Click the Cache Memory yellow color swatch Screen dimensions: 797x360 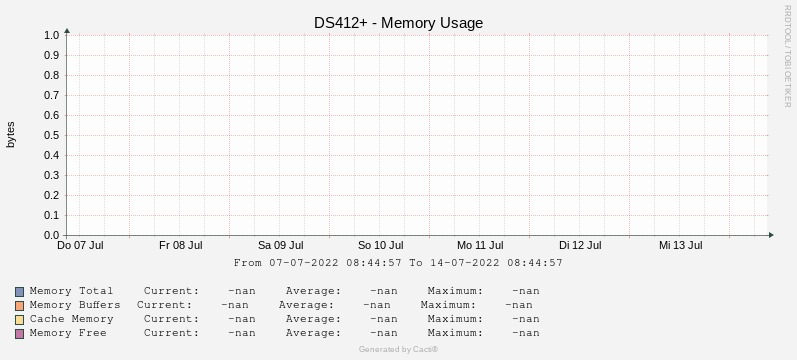[20, 320]
